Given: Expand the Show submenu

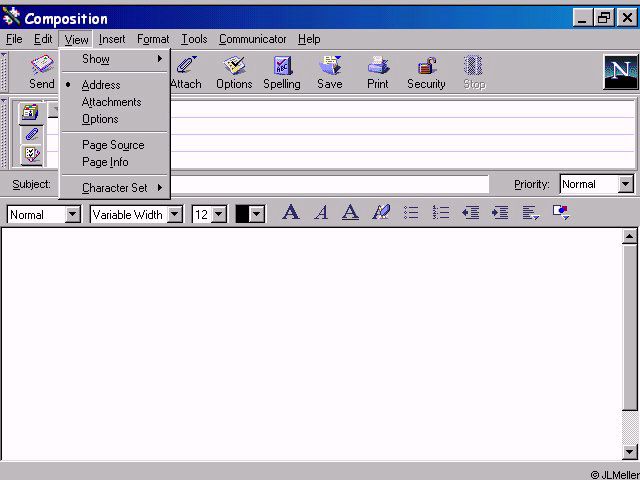Looking at the screenshot, I should click(x=114, y=59).
